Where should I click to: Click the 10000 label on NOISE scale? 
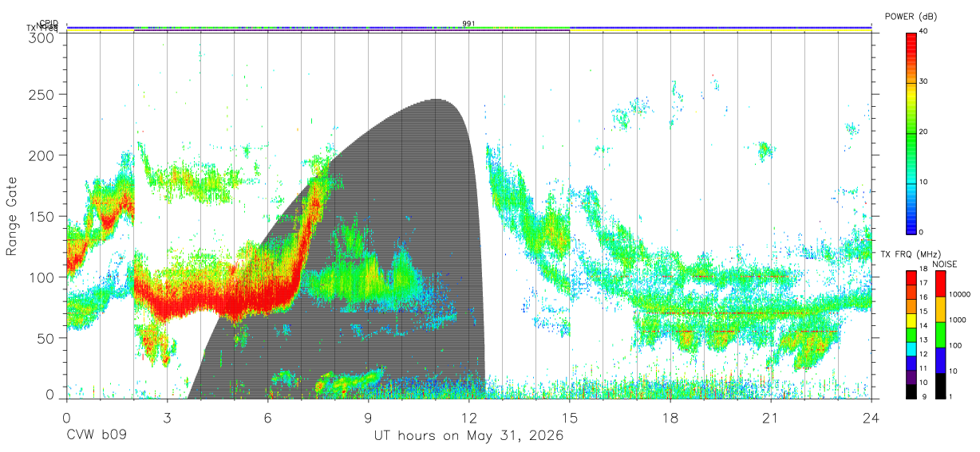point(959,294)
